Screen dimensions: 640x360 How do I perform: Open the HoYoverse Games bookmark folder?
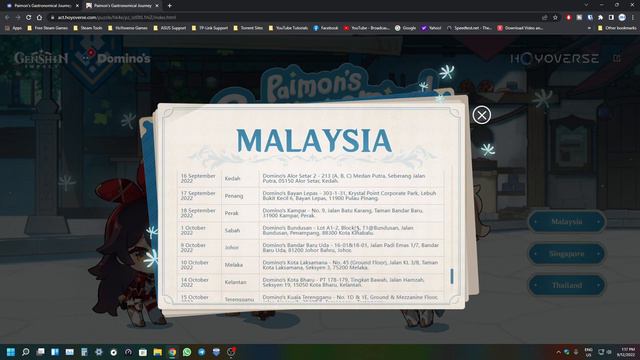tap(128, 28)
